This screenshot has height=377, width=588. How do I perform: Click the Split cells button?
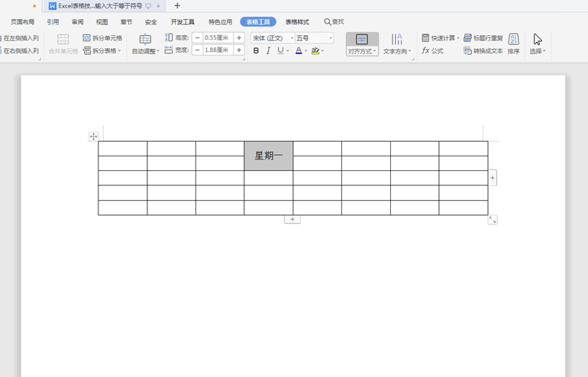pos(102,38)
